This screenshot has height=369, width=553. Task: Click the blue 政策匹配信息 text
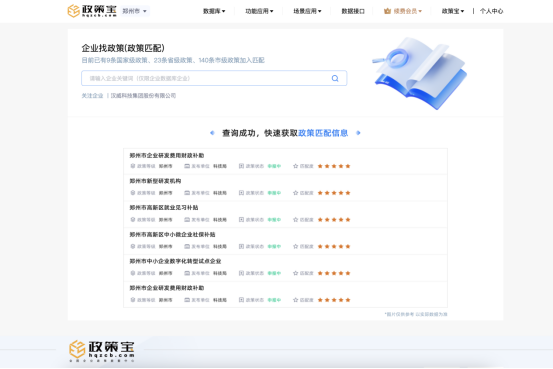[x=323, y=133]
